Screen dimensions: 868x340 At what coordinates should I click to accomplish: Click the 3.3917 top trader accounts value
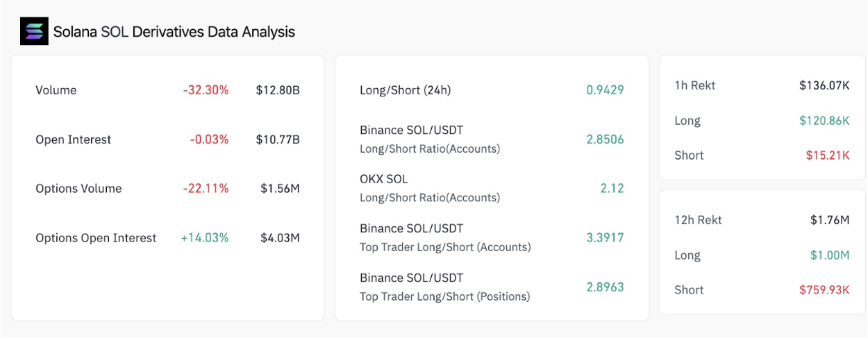tap(605, 237)
